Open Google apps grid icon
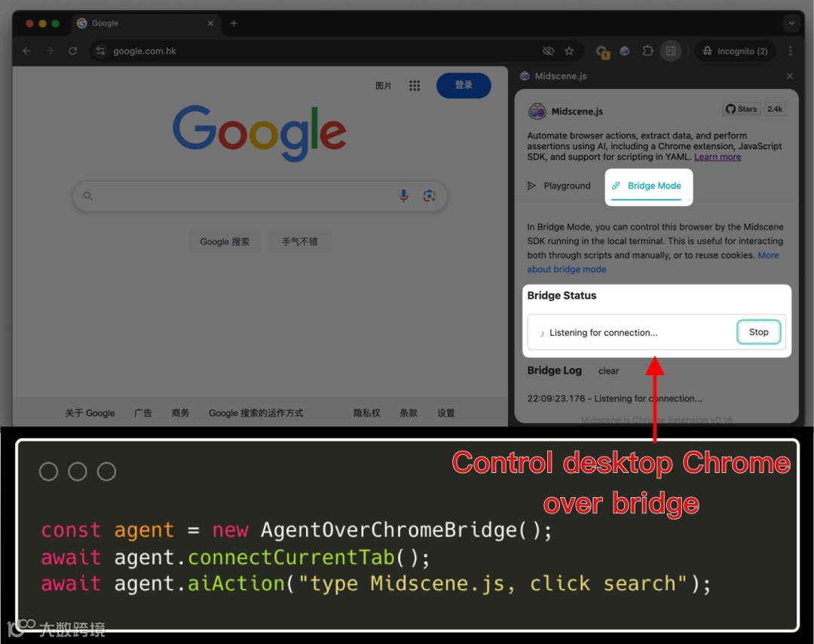The height and width of the screenshot is (644, 814). tap(415, 86)
